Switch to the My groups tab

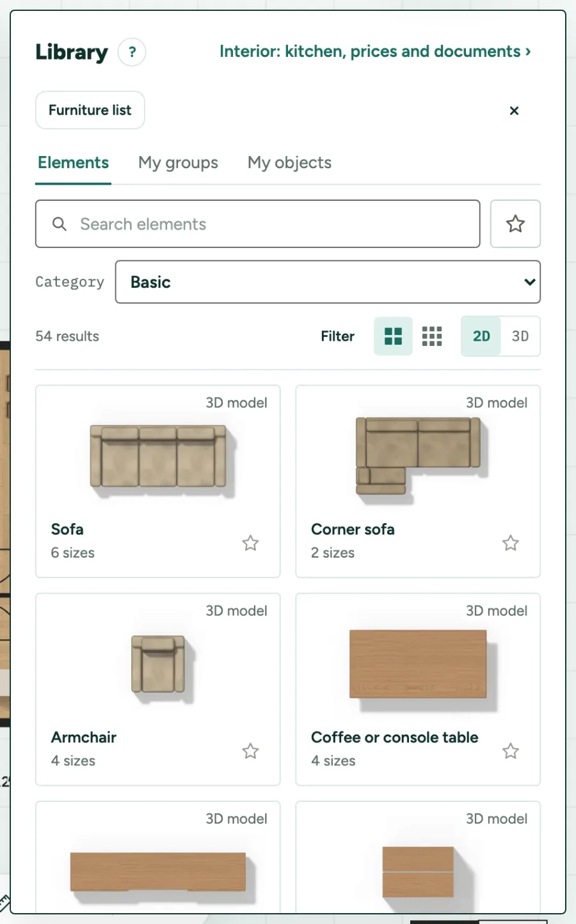click(x=178, y=162)
